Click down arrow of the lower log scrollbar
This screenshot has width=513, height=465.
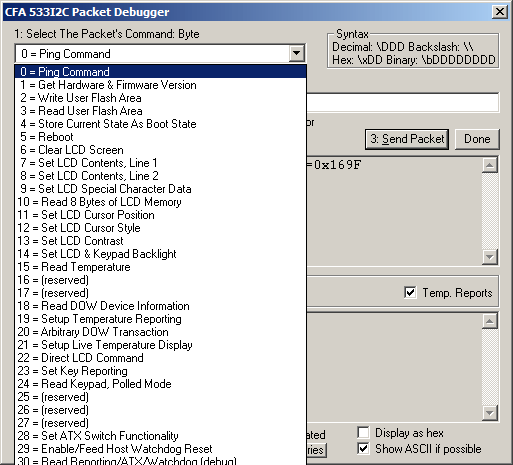click(x=490, y=413)
